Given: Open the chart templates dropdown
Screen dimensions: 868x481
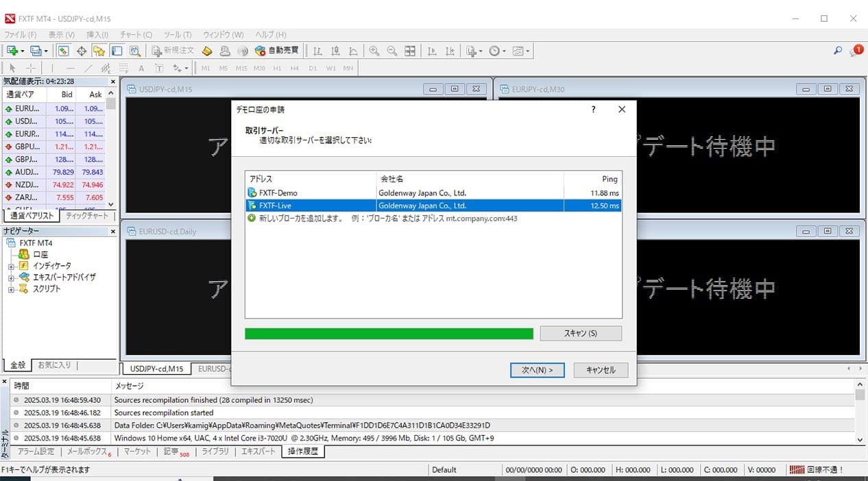Looking at the screenshot, I should (x=521, y=51).
